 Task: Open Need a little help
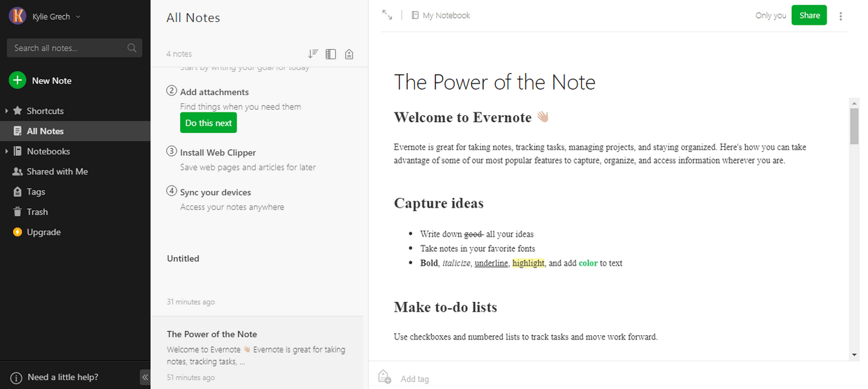tap(63, 377)
